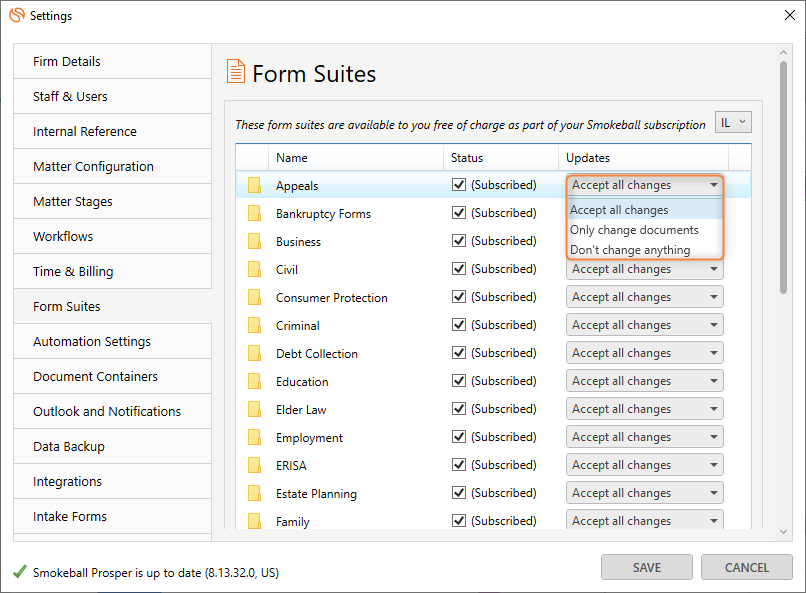Image resolution: width=806 pixels, height=593 pixels.
Task: Click the Smokeball logo in title bar
Action: pyautogui.click(x=17, y=15)
